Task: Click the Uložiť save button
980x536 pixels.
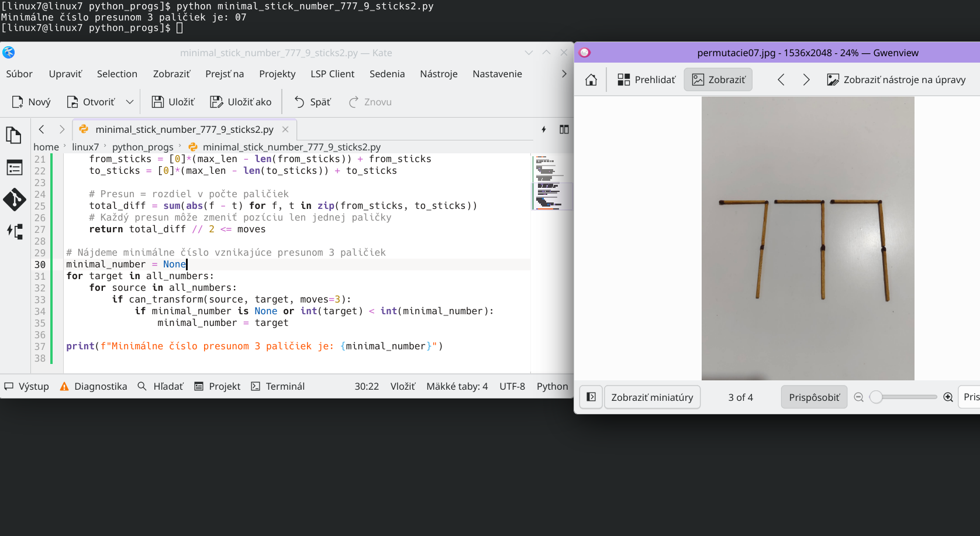Action: 173,102
